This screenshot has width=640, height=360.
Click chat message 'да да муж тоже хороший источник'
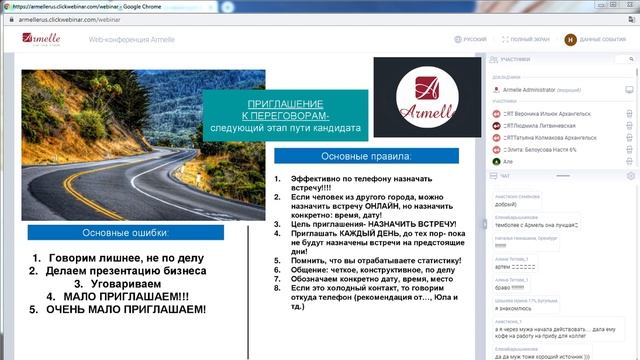click(542, 357)
